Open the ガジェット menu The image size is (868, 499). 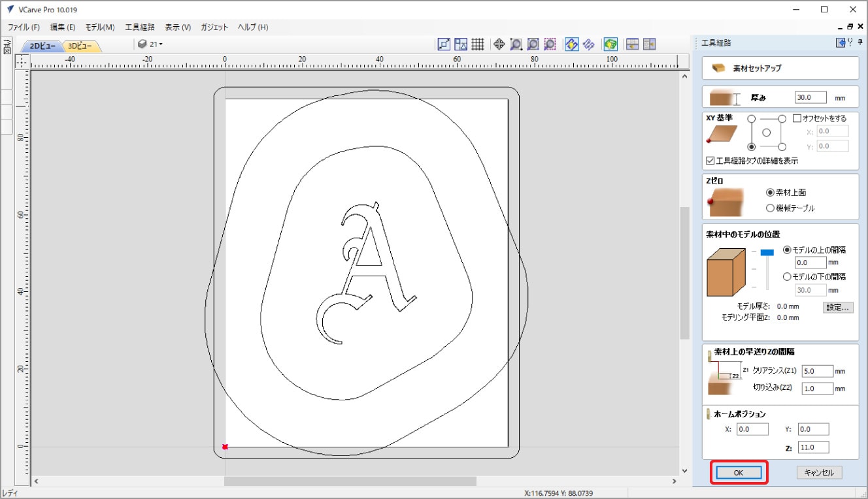pyautogui.click(x=214, y=27)
